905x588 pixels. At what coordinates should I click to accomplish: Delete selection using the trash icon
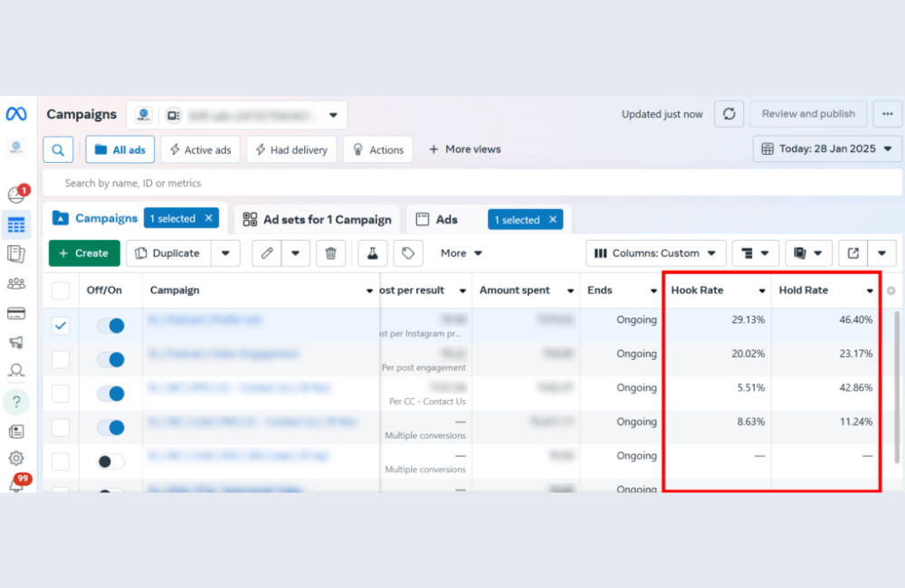331,253
